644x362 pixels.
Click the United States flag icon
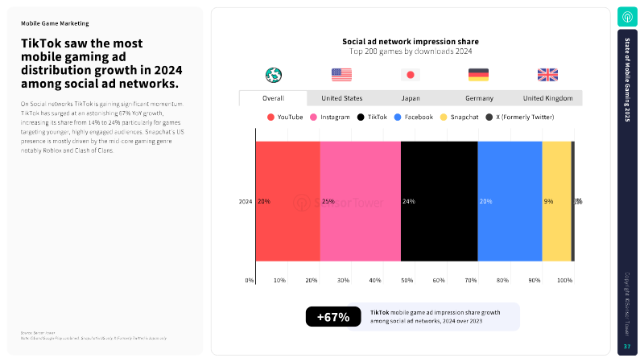click(341, 75)
